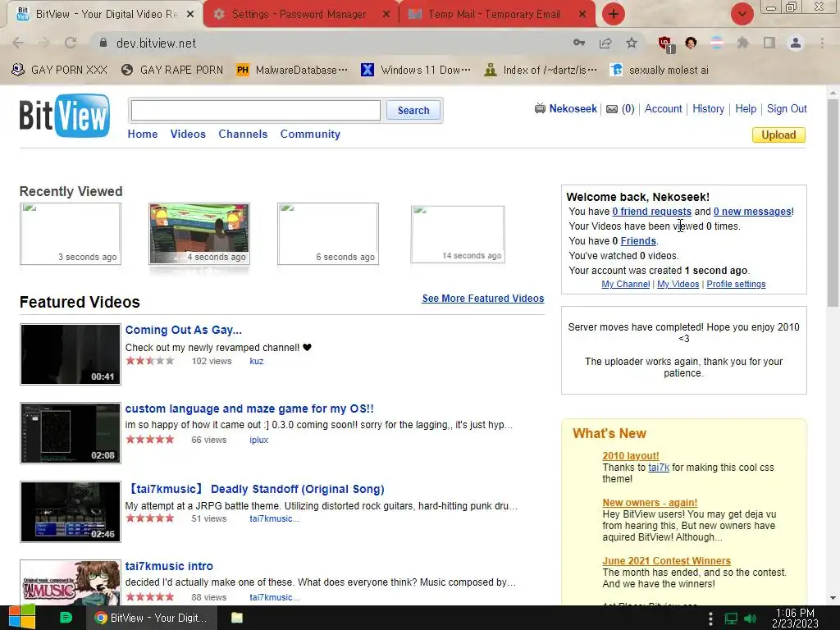Open a new tab with plus button

click(x=614, y=14)
